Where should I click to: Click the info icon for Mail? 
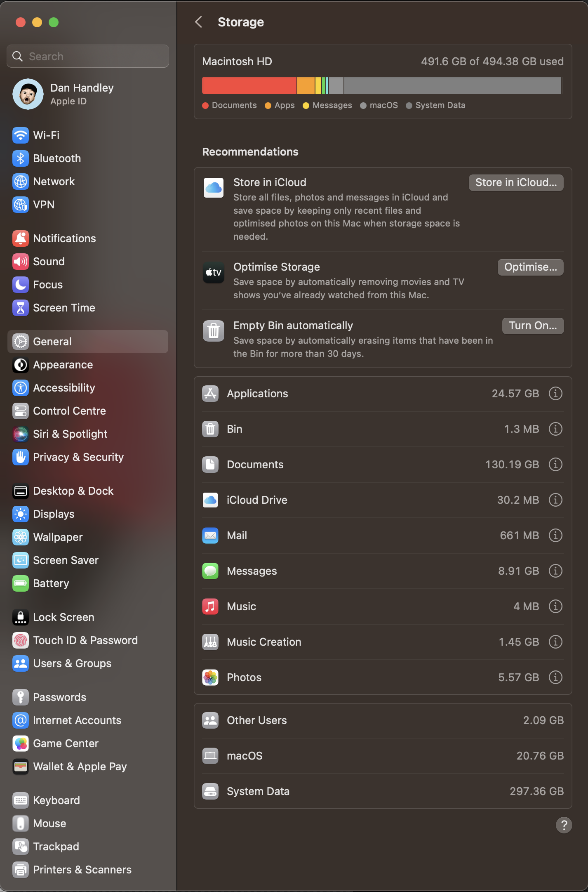tap(555, 535)
